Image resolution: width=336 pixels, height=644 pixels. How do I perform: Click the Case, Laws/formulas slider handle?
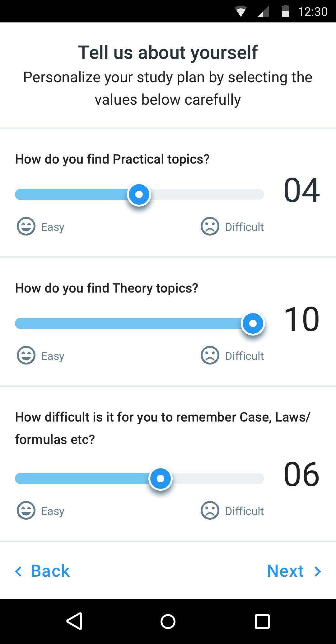161,479
